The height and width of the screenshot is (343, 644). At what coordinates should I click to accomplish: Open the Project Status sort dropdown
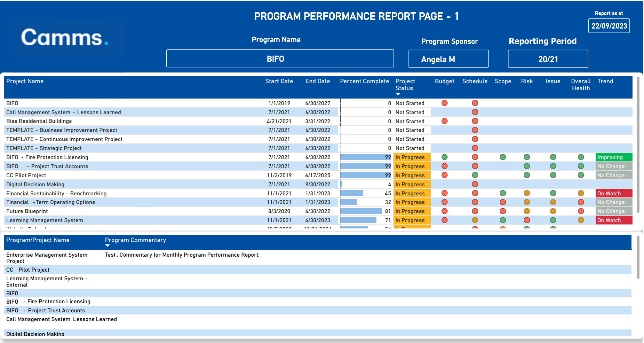(x=398, y=93)
